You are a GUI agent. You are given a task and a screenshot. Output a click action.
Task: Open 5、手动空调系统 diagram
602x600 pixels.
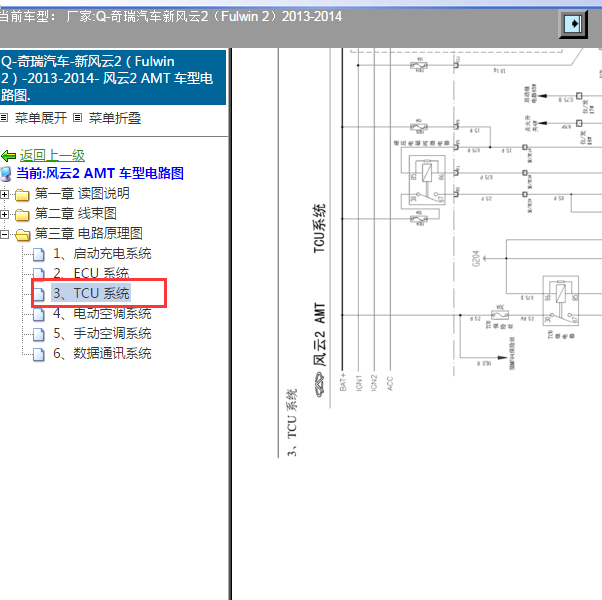(x=102, y=333)
